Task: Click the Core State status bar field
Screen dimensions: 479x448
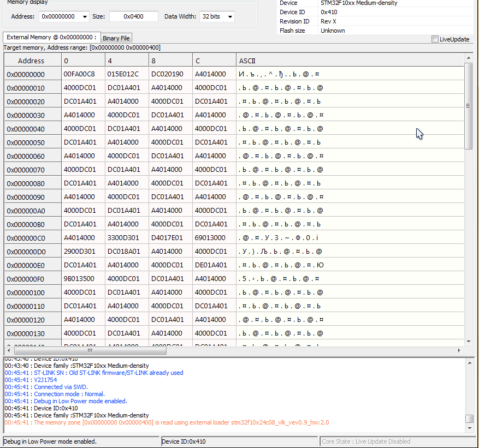Action: coord(366,441)
